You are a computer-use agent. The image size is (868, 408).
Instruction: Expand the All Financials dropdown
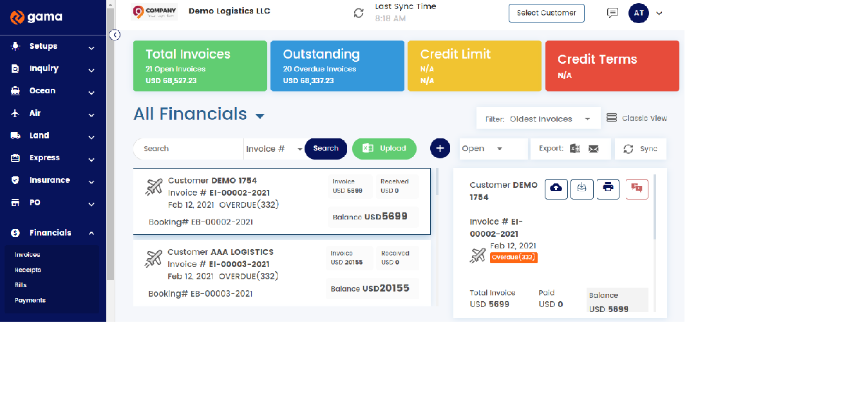tap(260, 114)
